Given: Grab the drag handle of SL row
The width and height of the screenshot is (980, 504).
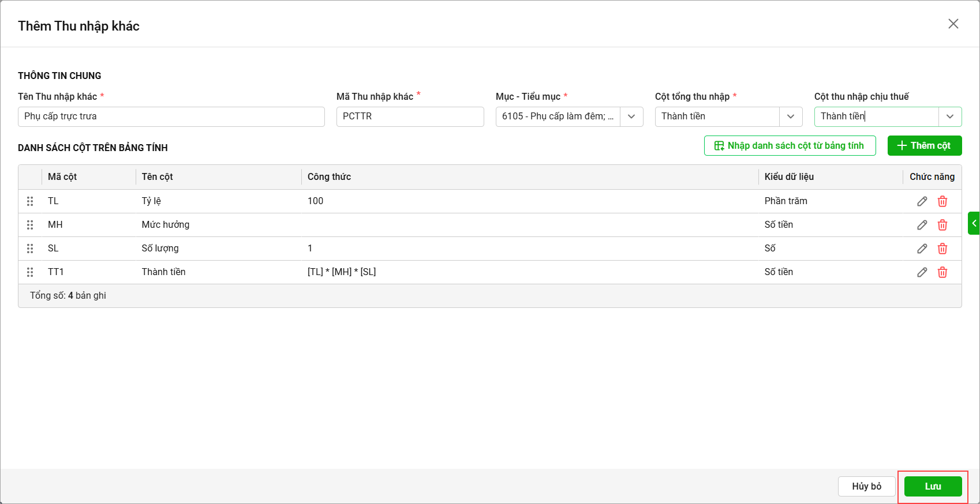Looking at the screenshot, I should pos(30,249).
